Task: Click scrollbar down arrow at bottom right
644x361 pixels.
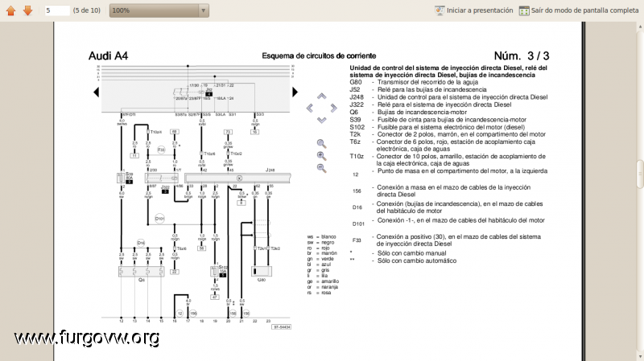Action: [x=640, y=357]
